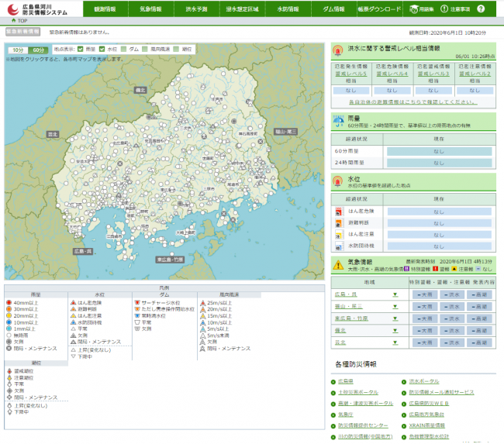Screen dimensions: 504x444
Task: Uncheck the 水位 point display checkbox
Action: point(102,49)
